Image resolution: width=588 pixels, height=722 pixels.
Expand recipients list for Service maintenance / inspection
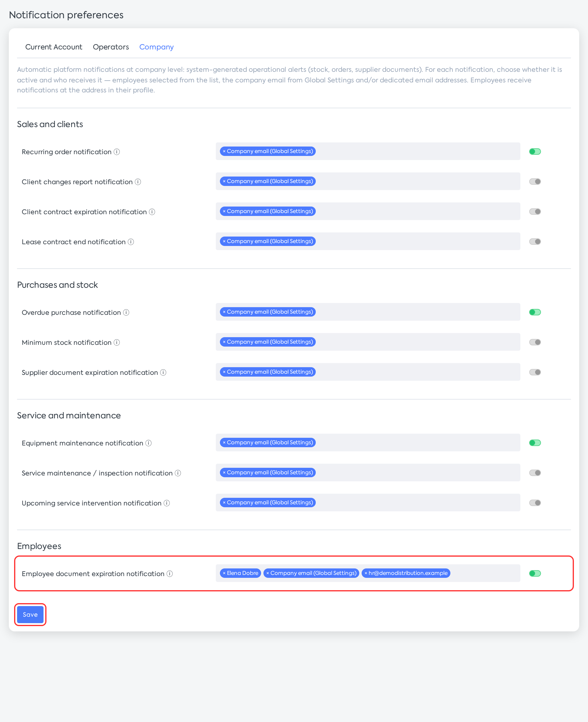tap(368, 473)
